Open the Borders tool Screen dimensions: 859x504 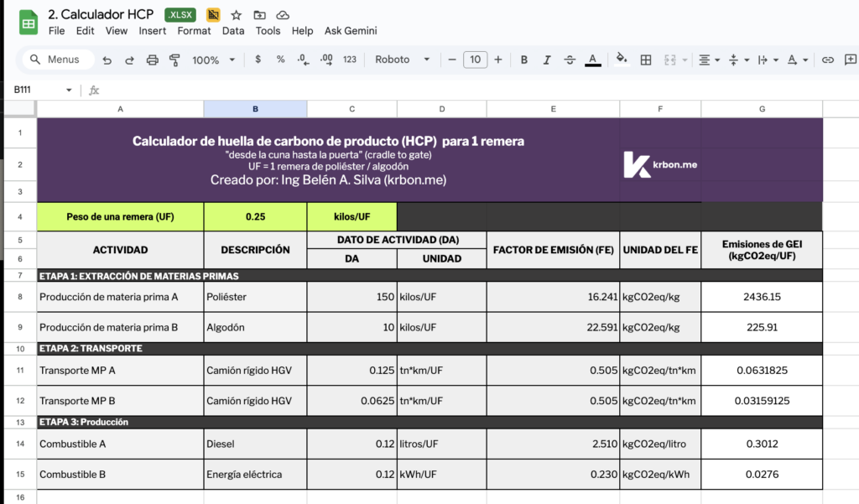(644, 60)
